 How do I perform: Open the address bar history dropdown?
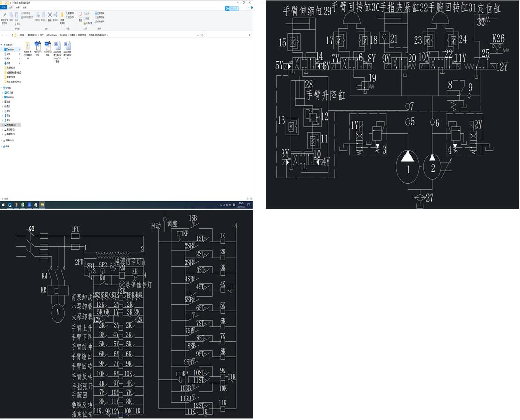pos(198,35)
